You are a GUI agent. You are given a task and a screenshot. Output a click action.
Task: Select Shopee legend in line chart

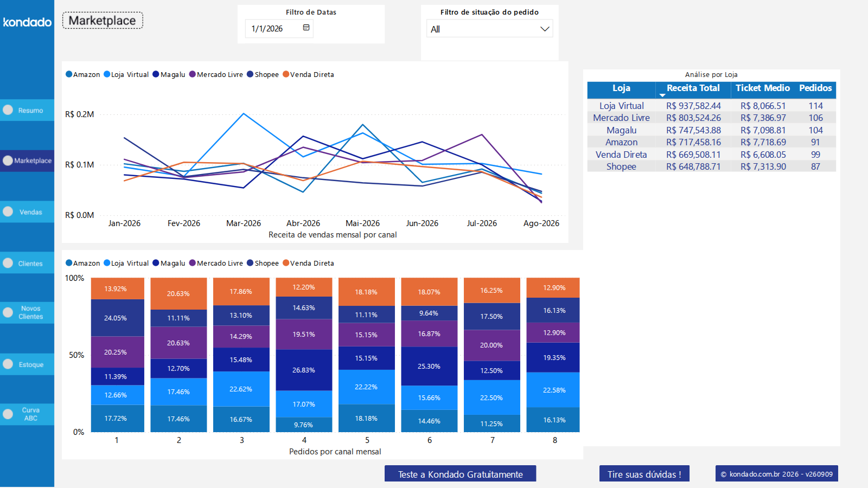click(x=263, y=75)
